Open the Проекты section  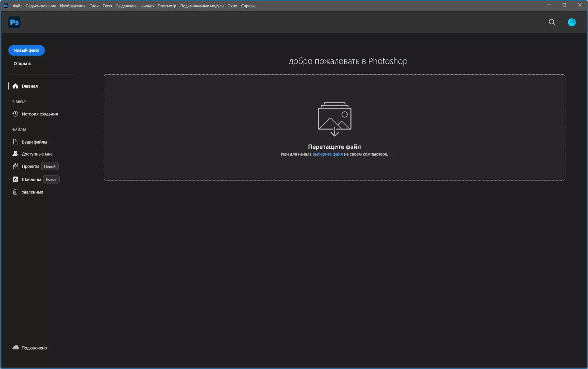[30, 166]
